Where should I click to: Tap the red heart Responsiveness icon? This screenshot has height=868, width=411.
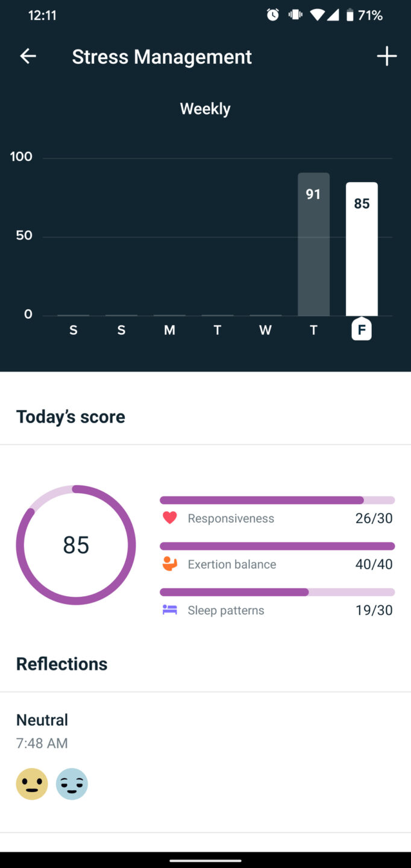tap(170, 518)
